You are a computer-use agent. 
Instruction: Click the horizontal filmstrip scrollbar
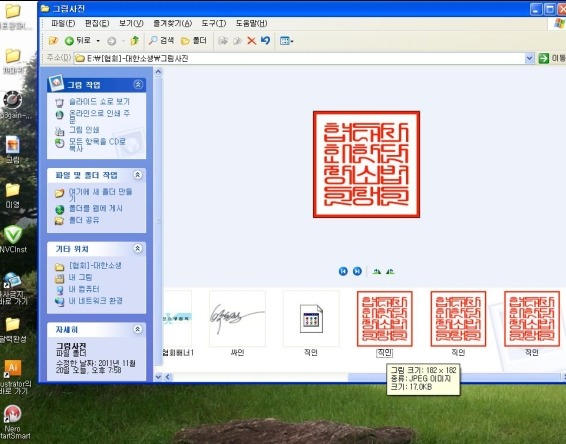[365, 377]
